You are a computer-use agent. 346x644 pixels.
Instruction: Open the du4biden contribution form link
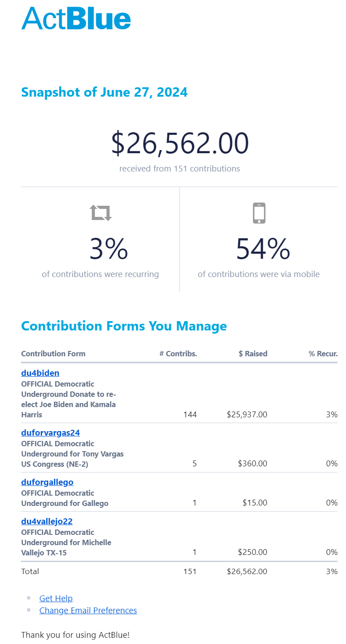[x=40, y=373]
